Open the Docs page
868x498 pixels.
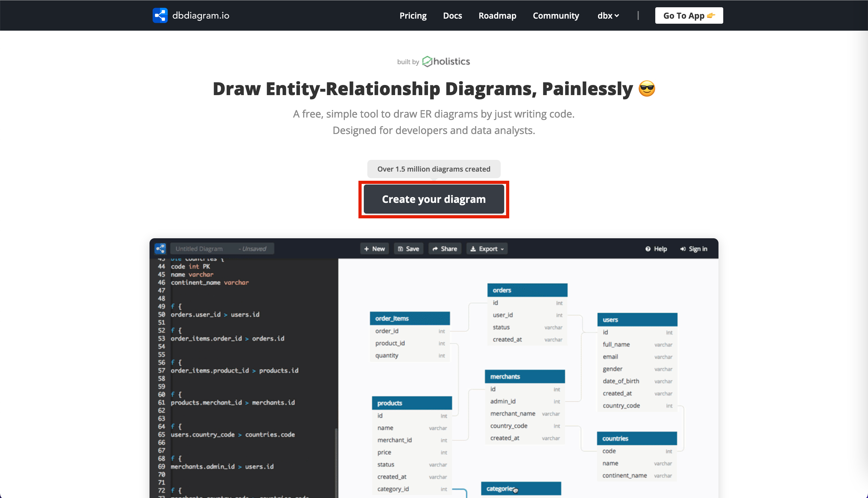pos(452,16)
